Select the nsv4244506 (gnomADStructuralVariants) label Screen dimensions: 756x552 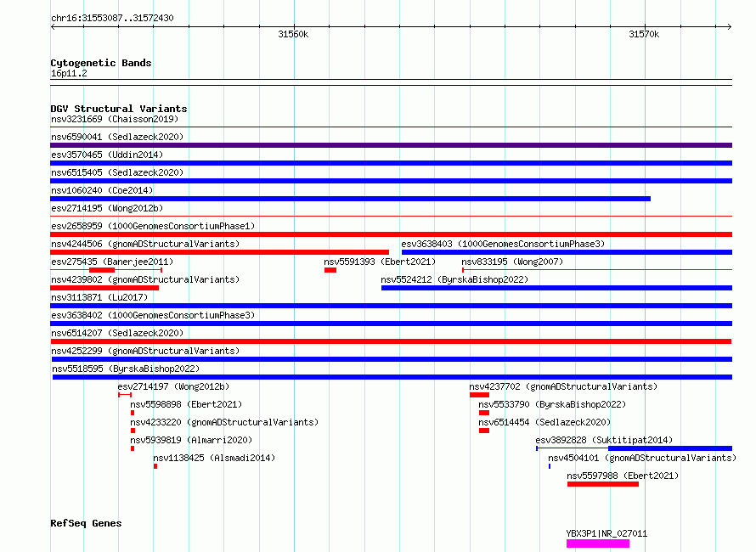145,244
